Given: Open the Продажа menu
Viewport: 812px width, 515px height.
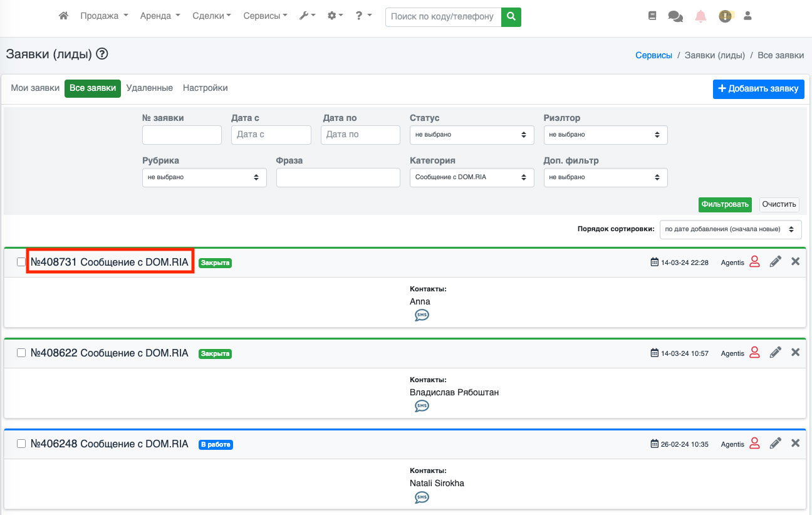Looking at the screenshot, I should tap(104, 16).
